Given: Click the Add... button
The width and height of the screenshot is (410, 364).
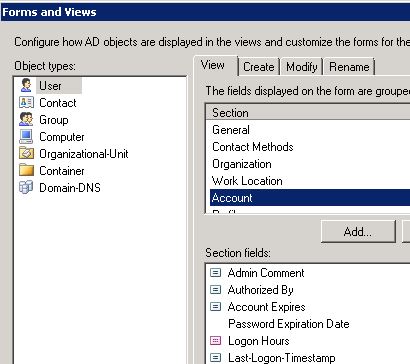Looking at the screenshot, I should click(358, 231).
